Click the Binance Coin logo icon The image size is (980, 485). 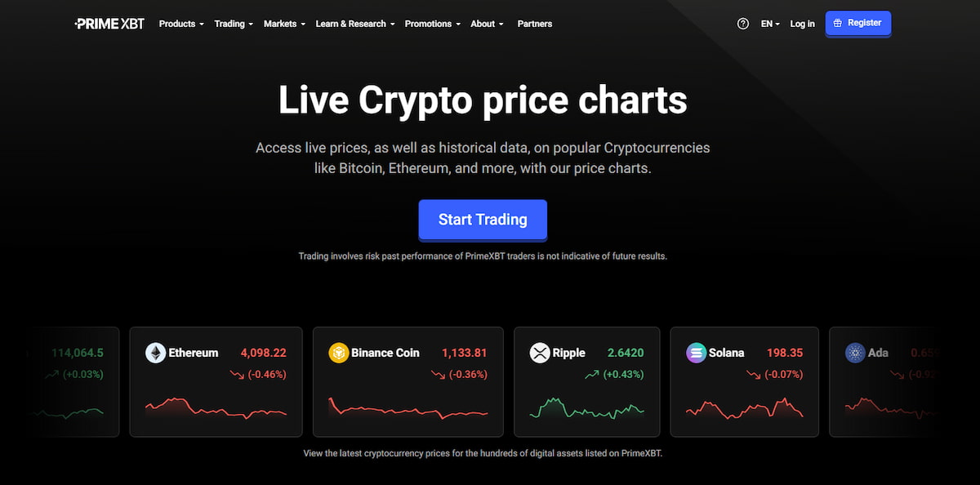click(338, 353)
